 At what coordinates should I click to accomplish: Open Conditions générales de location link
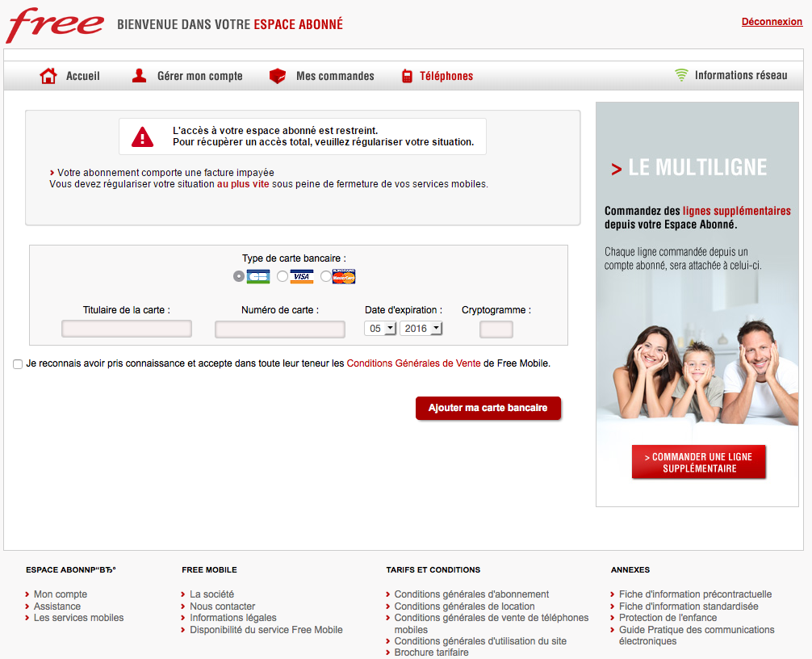coord(464,607)
